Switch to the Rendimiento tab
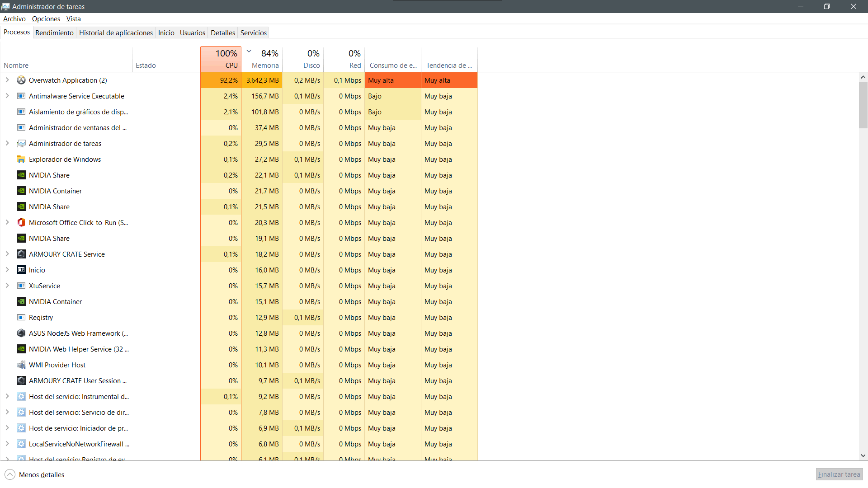 (x=54, y=33)
